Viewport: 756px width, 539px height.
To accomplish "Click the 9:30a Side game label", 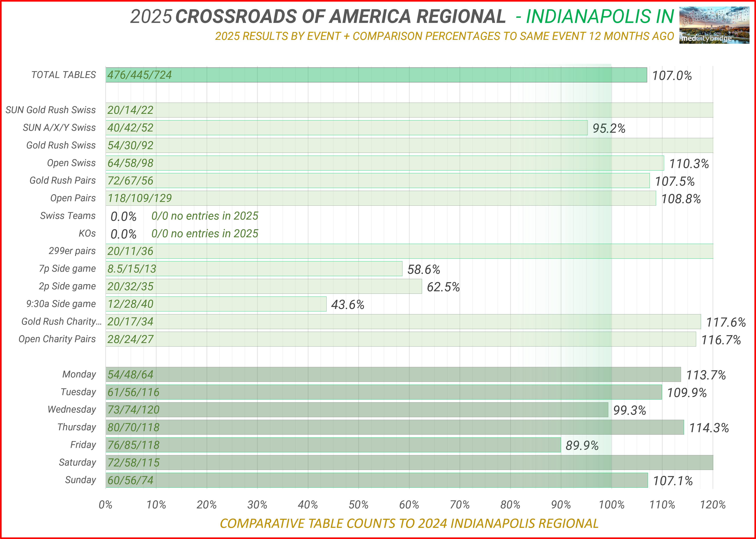I will [x=61, y=304].
